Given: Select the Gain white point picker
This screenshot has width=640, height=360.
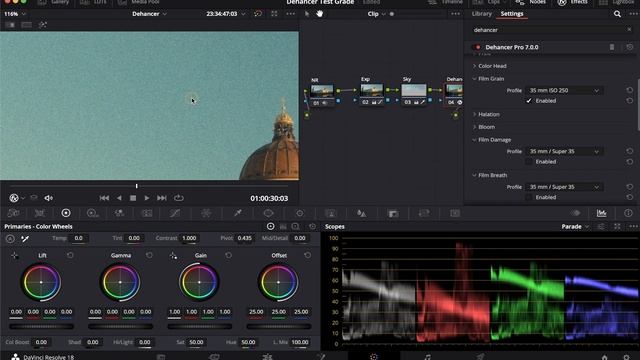Looking at the screenshot, I should click(x=173, y=256).
